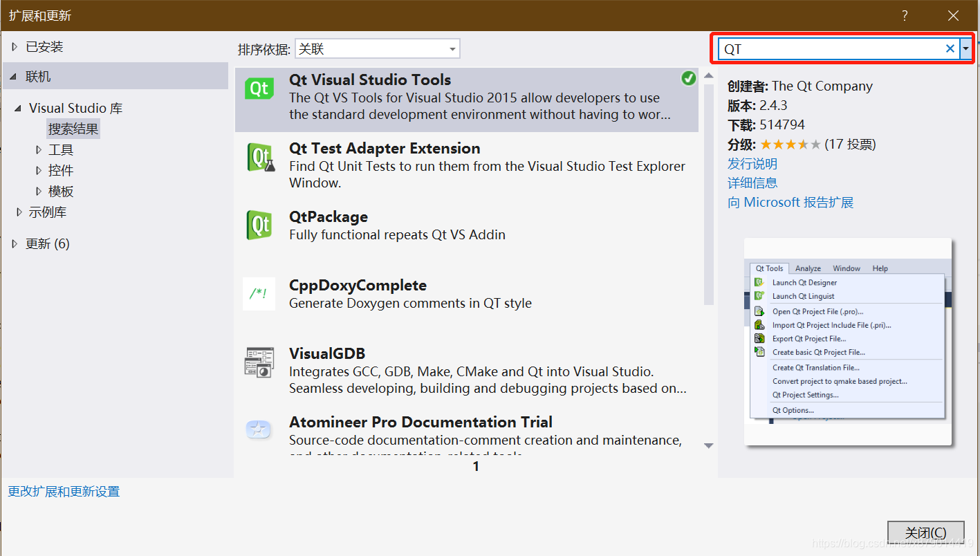Collapse the Visual Studio 库 node

pyautogui.click(x=19, y=109)
